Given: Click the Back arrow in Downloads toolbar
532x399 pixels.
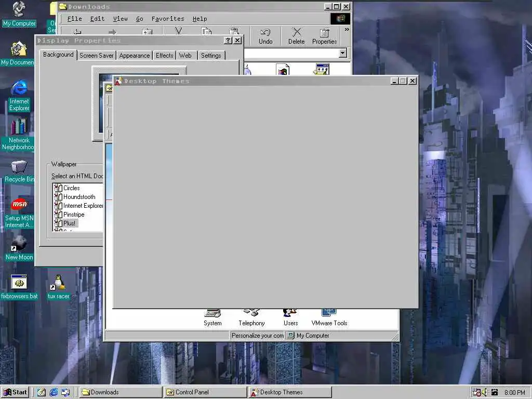Looking at the screenshot, I should [78, 32].
